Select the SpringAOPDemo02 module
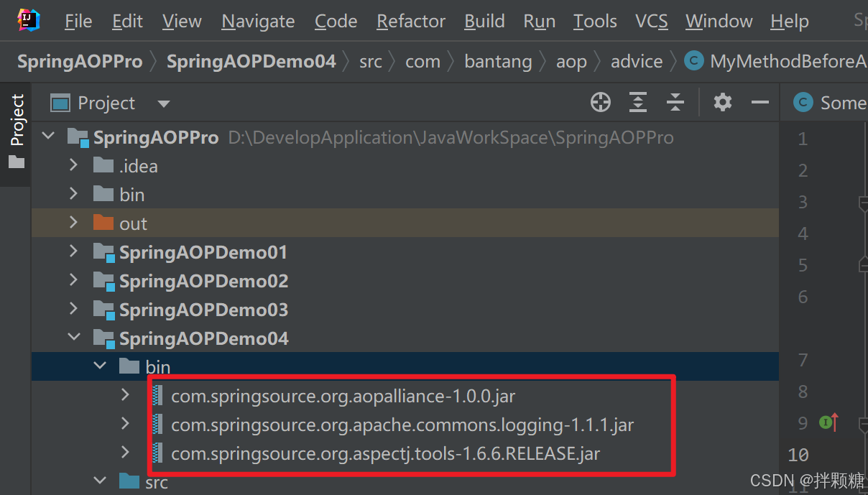Screen dimensions: 868x495 405,281
